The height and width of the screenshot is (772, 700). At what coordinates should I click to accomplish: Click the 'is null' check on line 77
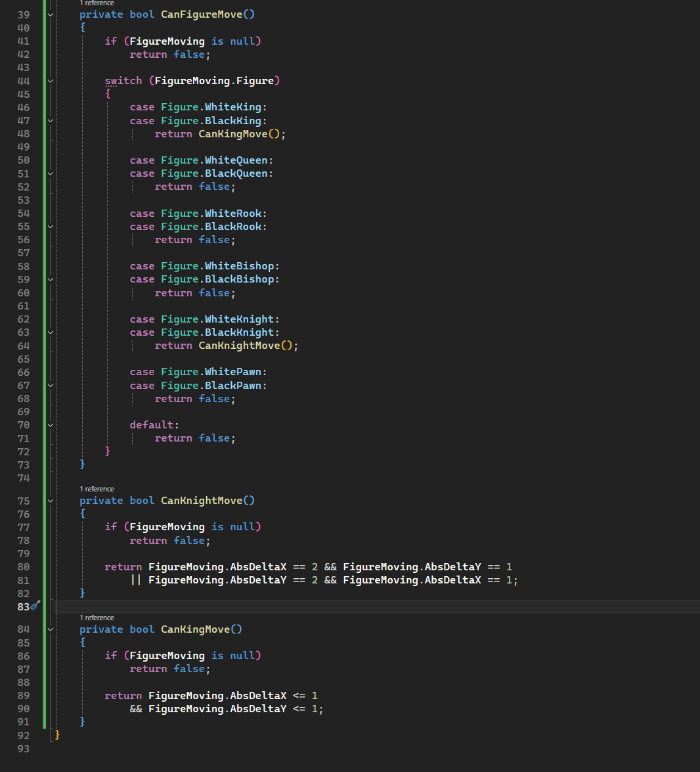click(x=233, y=527)
